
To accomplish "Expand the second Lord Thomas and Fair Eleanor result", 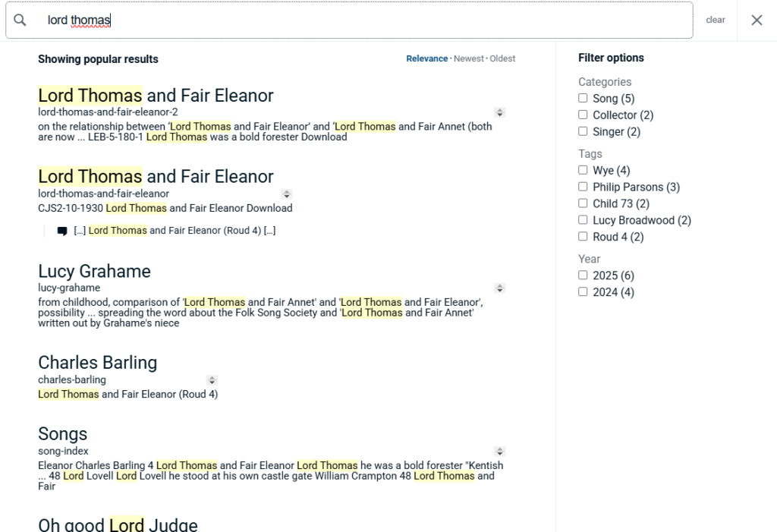I will (287, 194).
